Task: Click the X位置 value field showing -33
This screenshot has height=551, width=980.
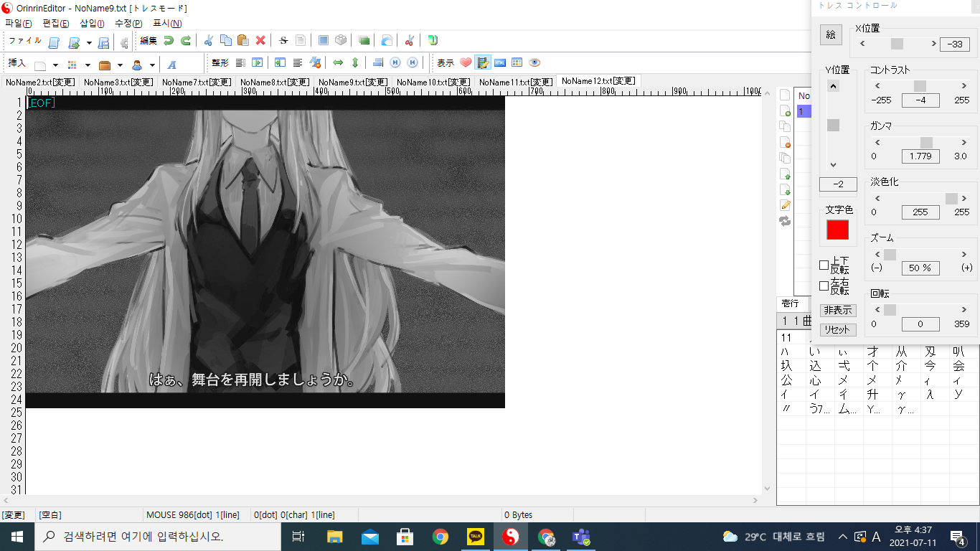Action: 955,44
